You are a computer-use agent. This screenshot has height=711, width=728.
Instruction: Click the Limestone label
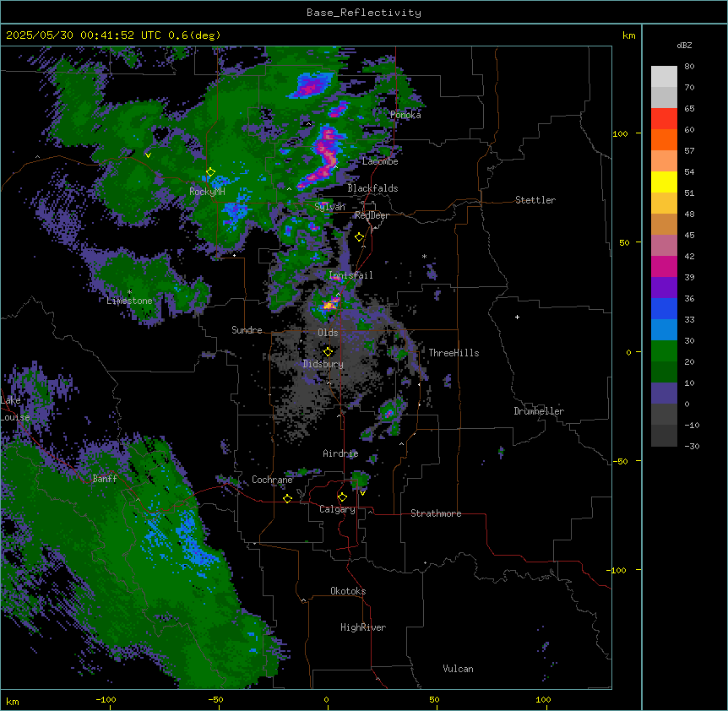(129, 301)
